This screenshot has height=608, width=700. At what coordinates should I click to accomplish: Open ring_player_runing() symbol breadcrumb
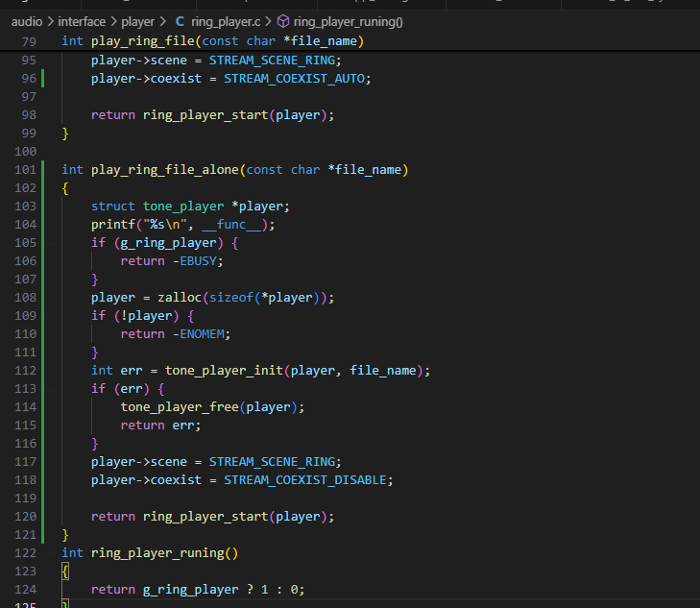(x=349, y=21)
